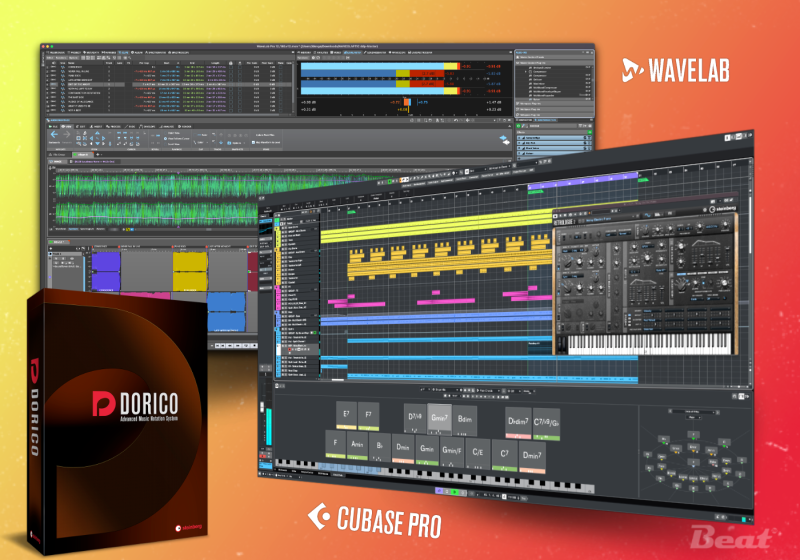Image resolution: width=800 pixels, height=560 pixels.
Task: Click the purple locator range on Cubase ruler
Action: [x=583, y=180]
